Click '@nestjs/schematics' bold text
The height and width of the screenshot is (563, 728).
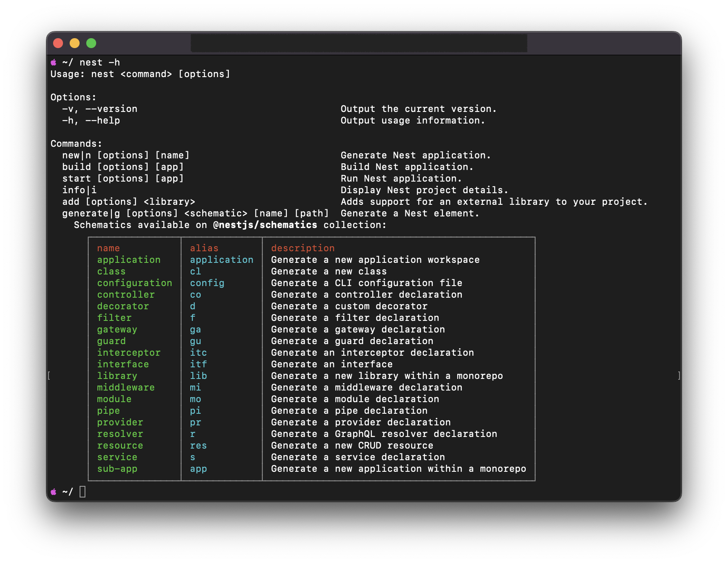(265, 225)
